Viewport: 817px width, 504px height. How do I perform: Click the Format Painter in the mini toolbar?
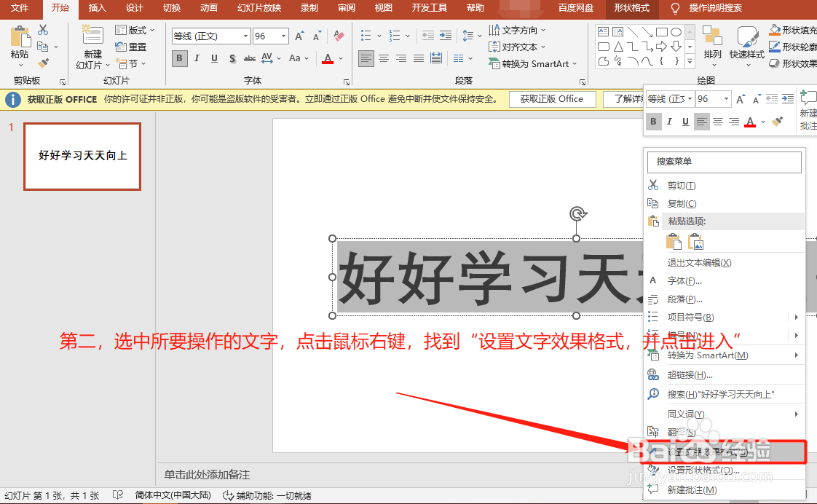[777, 122]
